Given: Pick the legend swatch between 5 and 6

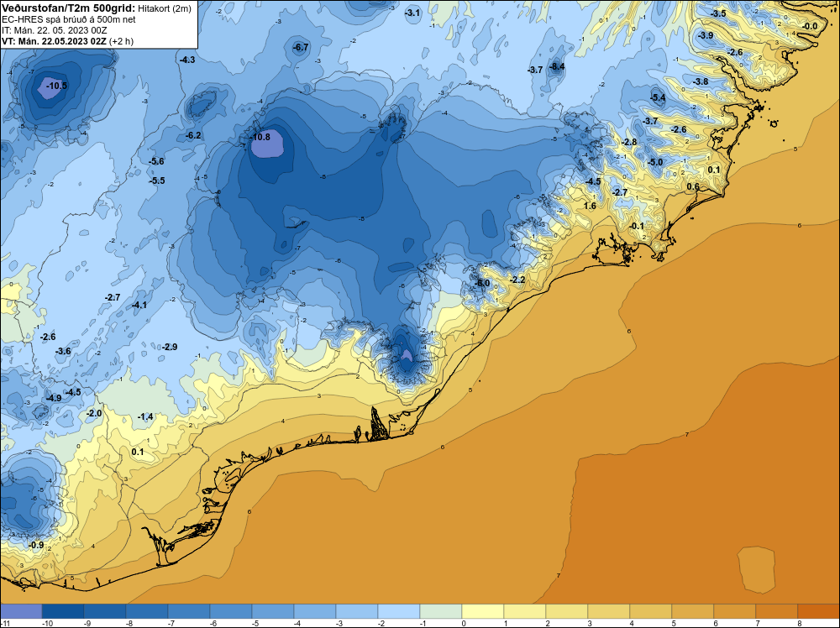Looking at the screenshot, I should pyautogui.click(x=693, y=611).
